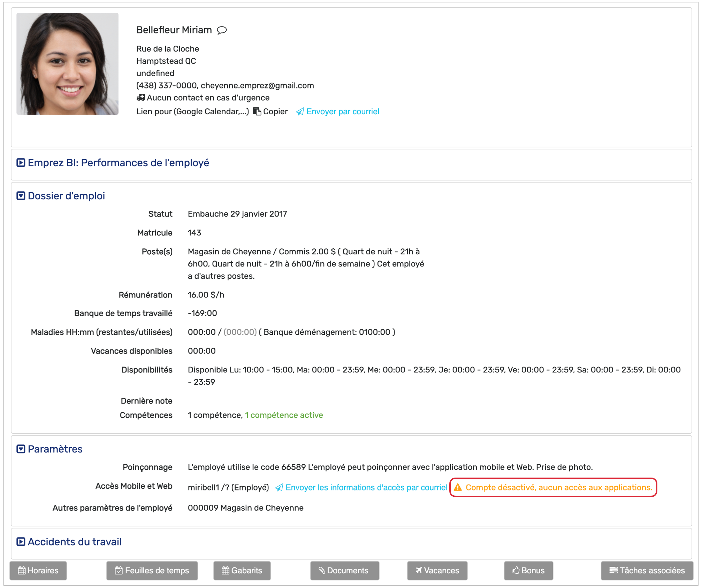The height and width of the screenshot is (588, 702).
Task: Open employee profile photo
Action: [x=67, y=64]
